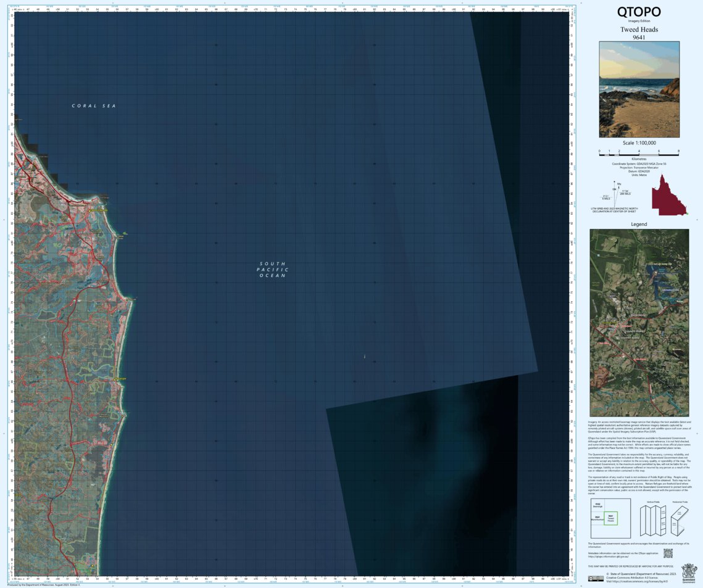Click the Creative Commons licence icon
This screenshot has width=703, height=588.
(x=596, y=579)
